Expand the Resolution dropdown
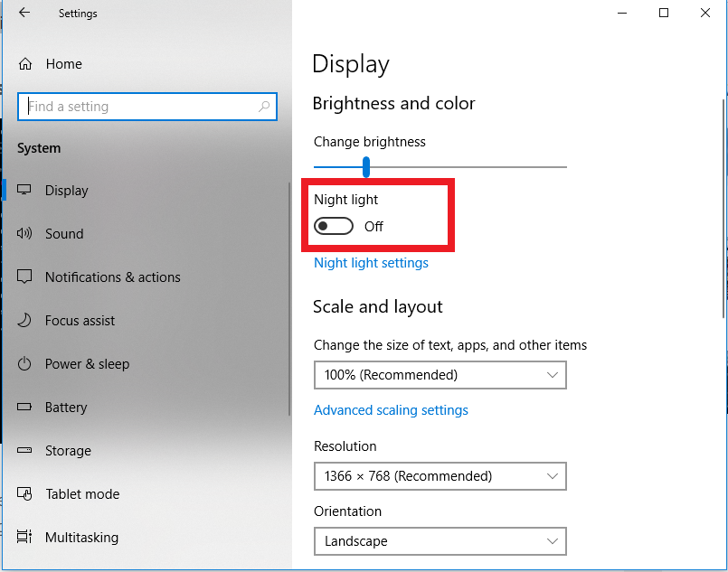 tap(440, 476)
